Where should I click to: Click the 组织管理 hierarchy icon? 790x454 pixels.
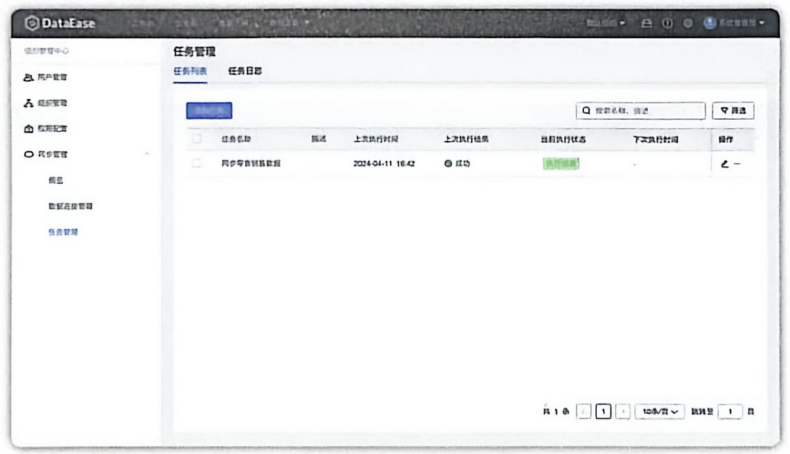tap(28, 103)
